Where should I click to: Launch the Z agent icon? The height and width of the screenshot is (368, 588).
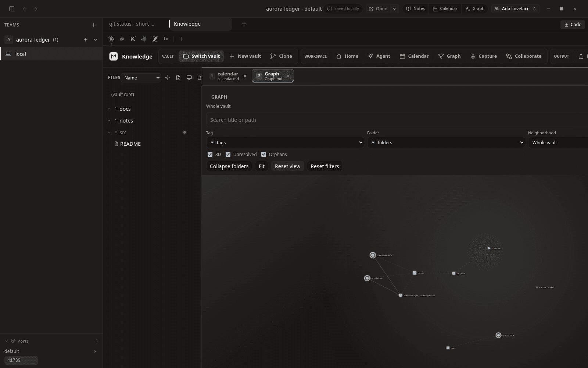[x=155, y=39]
